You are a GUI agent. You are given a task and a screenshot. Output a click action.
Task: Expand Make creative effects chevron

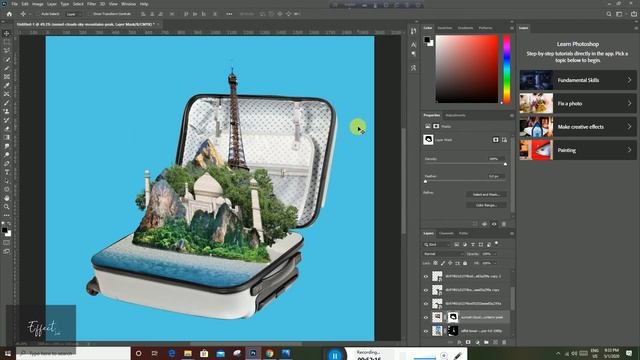pos(629,127)
